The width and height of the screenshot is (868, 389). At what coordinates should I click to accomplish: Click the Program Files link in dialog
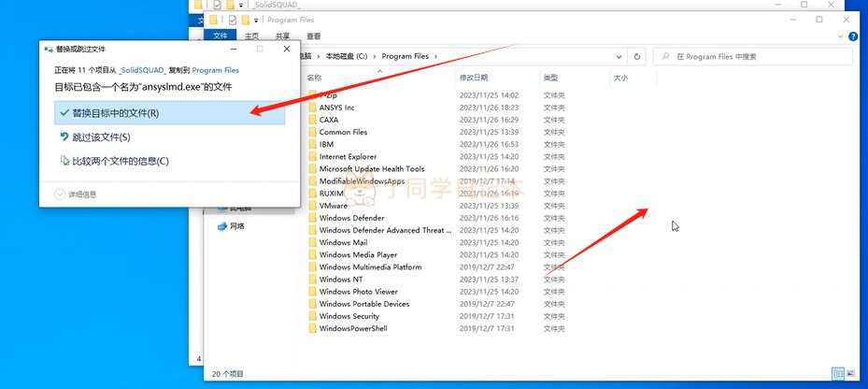click(216, 70)
